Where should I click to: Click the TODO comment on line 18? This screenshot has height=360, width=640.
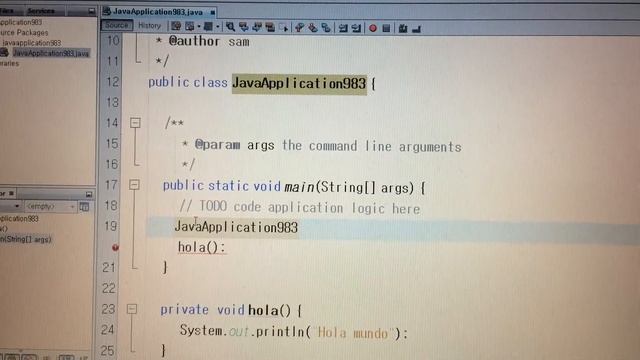pyautogui.click(x=300, y=207)
